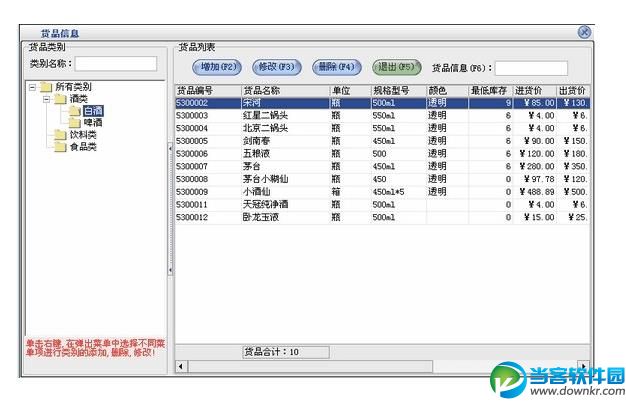Click purchase price ¥280.00
626x405 pixels.
point(537,167)
